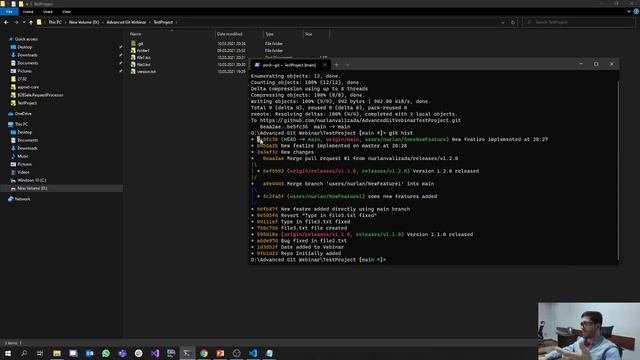Select folder1 in the file list
The width and height of the screenshot is (640, 360).
click(143, 51)
